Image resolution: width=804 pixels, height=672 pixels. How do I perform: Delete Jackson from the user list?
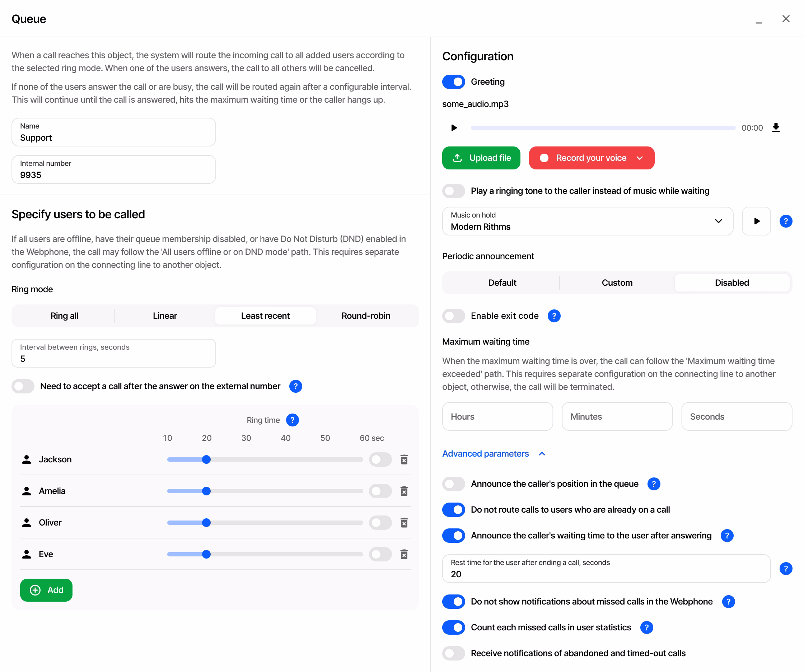point(404,459)
